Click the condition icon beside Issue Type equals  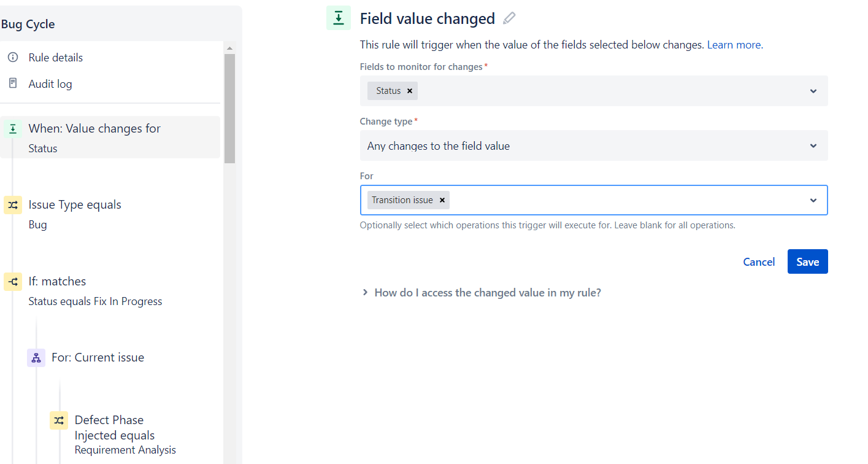click(13, 205)
